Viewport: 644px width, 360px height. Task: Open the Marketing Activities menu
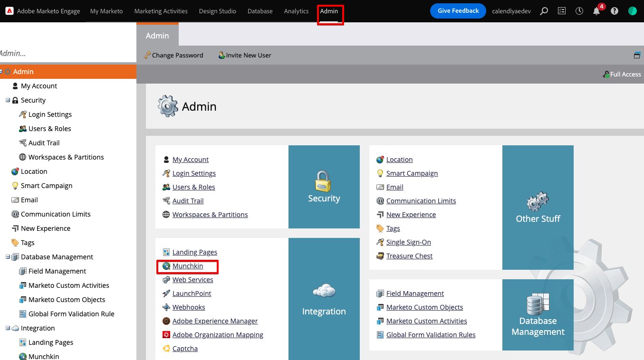(161, 11)
